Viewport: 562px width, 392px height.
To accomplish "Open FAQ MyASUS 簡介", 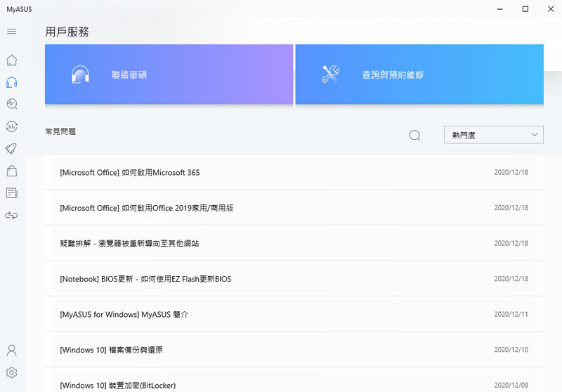I will (294, 314).
